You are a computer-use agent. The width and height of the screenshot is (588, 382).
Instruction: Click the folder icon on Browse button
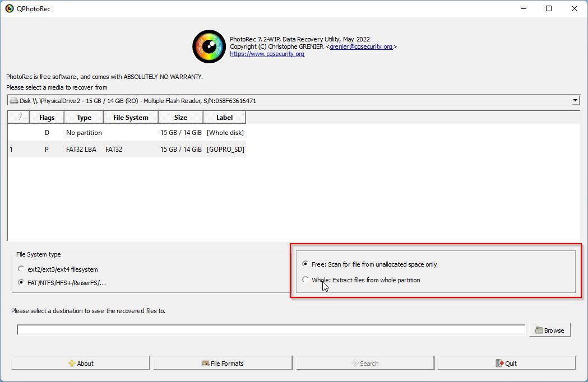point(539,330)
